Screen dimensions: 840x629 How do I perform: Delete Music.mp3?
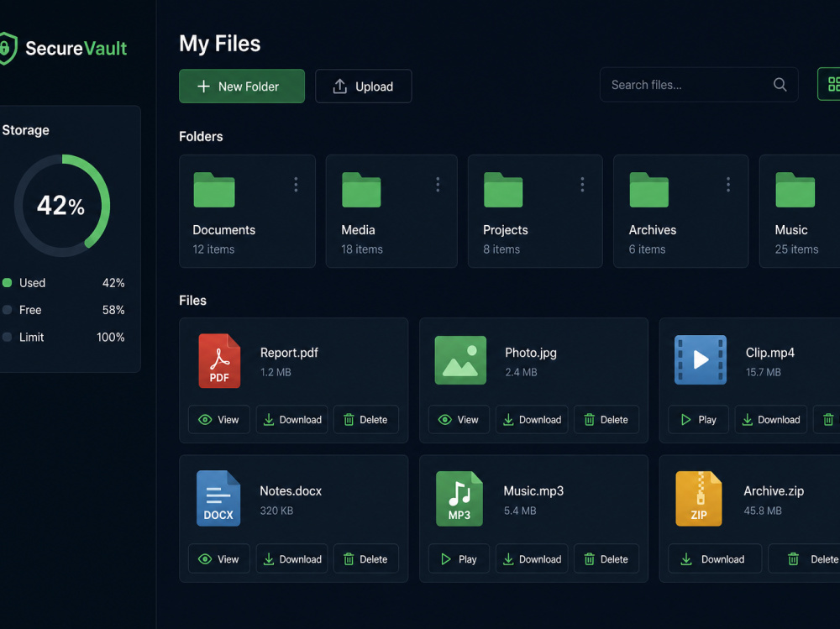coord(606,558)
